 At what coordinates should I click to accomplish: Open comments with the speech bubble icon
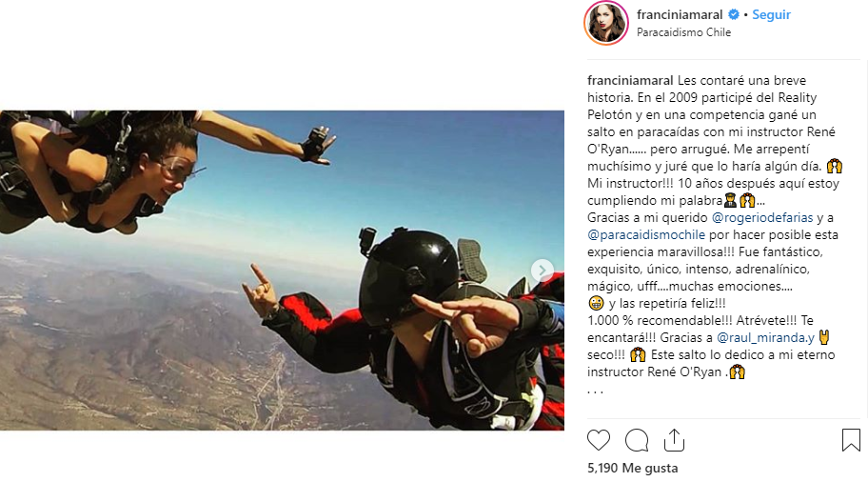click(x=637, y=440)
